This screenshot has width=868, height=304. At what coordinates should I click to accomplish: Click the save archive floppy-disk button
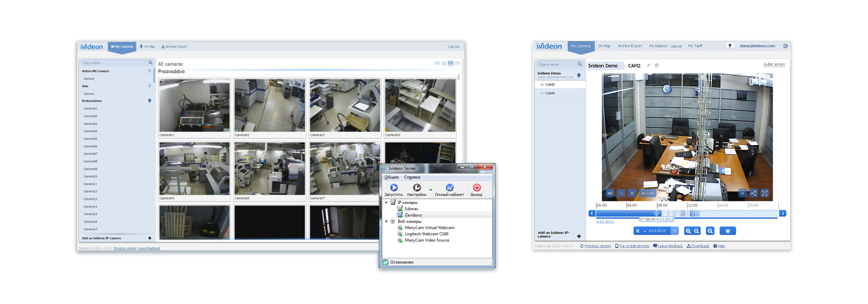click(727, 231)
